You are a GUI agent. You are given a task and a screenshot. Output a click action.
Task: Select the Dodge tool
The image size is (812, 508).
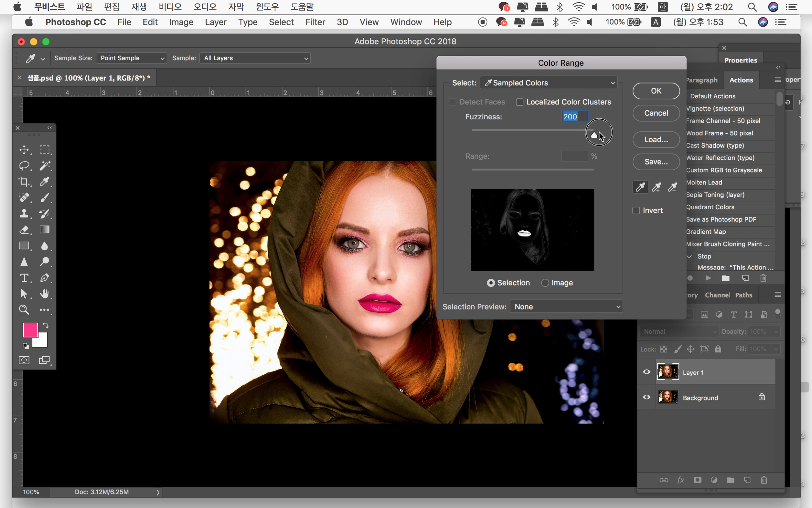[x=45, y=262]
